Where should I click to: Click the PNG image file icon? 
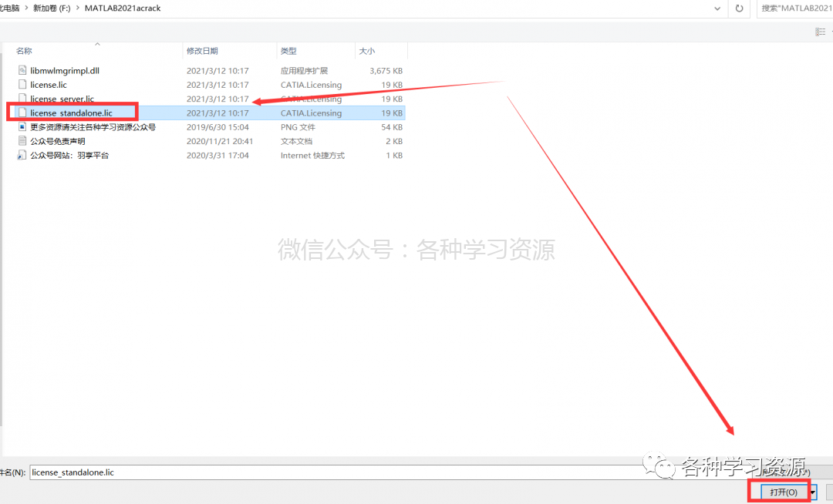pyautogui.click(x=22, y=127)
